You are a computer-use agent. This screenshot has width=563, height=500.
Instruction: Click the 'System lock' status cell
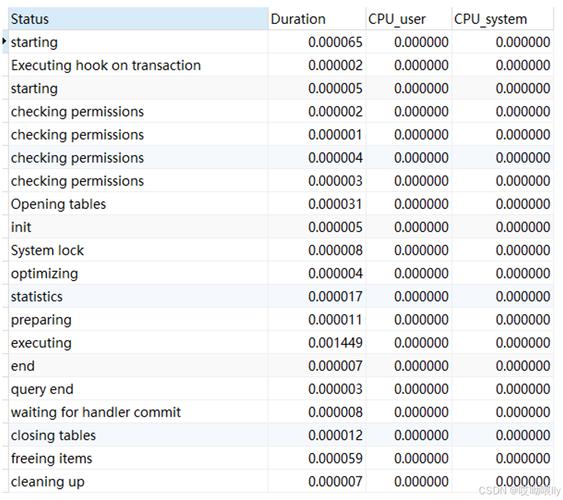point(138,251)
